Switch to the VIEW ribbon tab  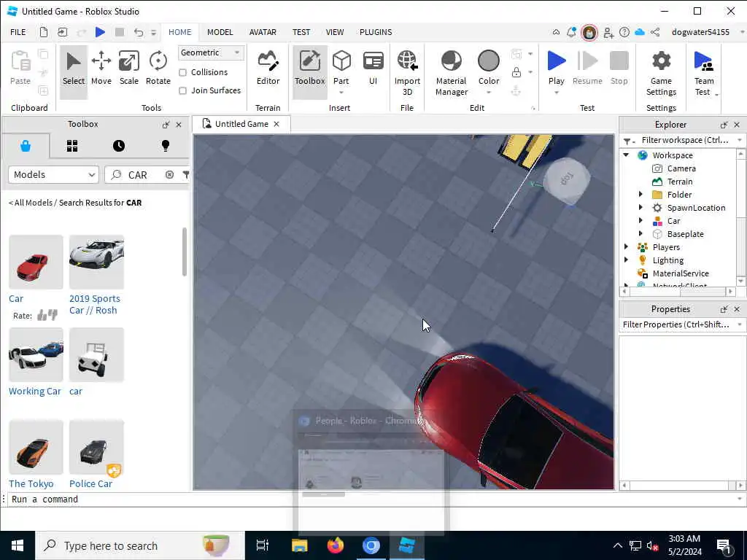click(334, 32)
